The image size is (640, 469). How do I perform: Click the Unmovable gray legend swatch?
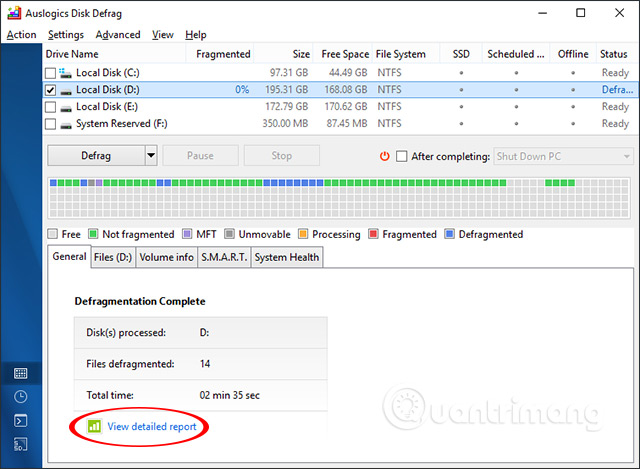click(229, 234)
